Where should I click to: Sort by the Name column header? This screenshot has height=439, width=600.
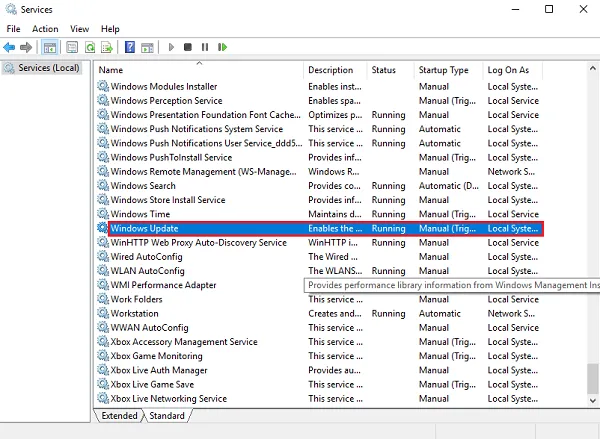(111, 70)
